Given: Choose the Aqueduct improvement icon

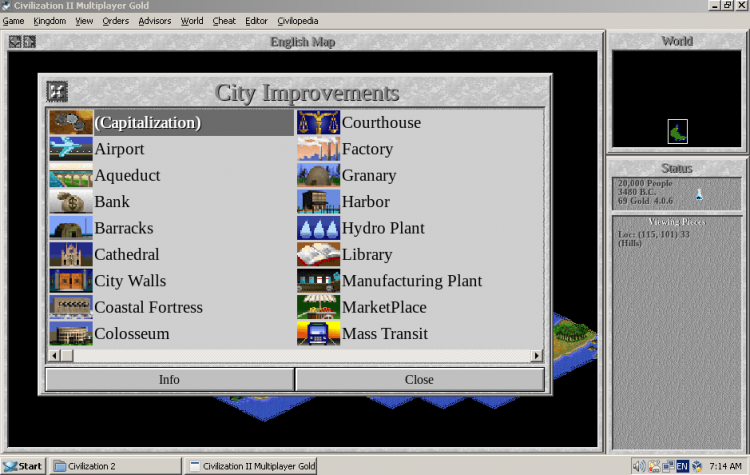Looking at the screenshot, I should pos(71,175).
